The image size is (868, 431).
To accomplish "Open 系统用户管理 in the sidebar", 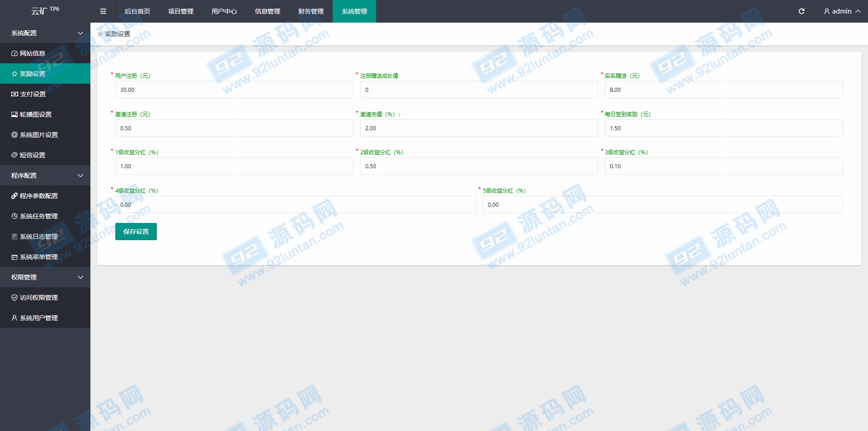I will [x=38, y=318].
